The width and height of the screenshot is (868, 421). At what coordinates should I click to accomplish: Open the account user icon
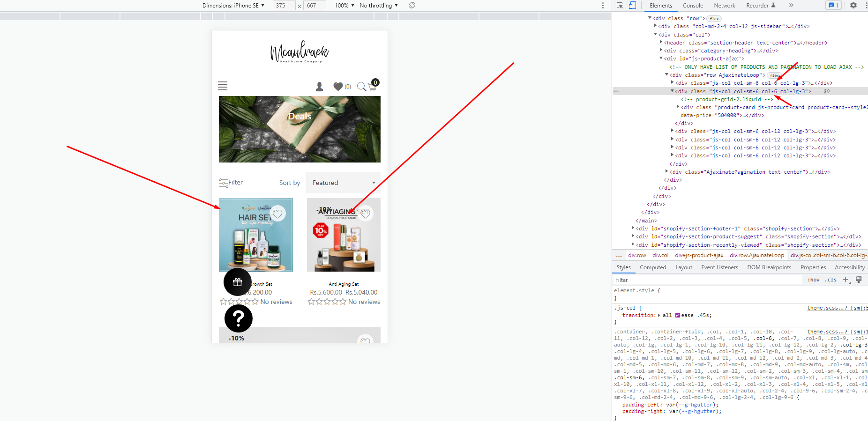coord(320,87)
